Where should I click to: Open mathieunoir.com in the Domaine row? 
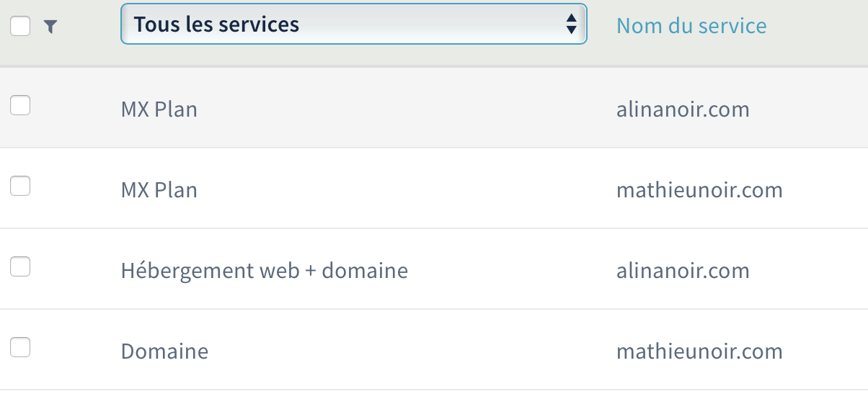699,351
